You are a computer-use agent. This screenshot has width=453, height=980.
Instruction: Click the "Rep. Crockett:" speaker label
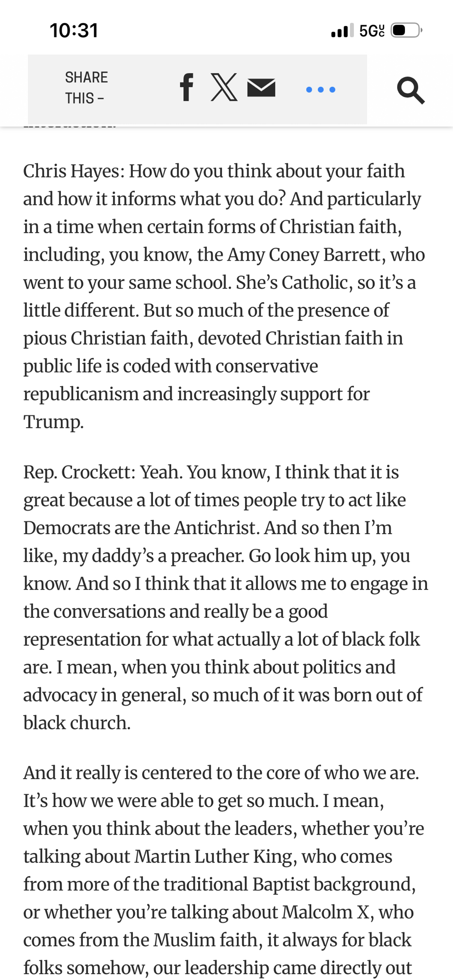pos(79,472)
